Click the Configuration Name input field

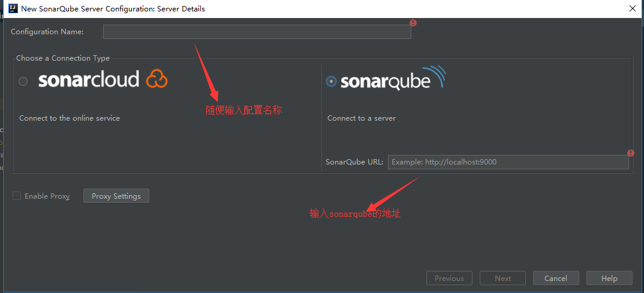pos(257,32)
